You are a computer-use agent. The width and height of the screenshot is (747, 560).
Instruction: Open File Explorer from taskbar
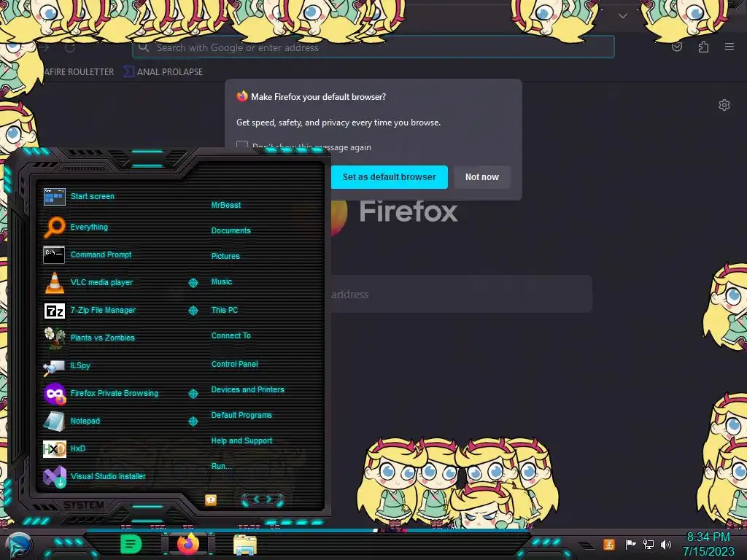click(245, 545)
